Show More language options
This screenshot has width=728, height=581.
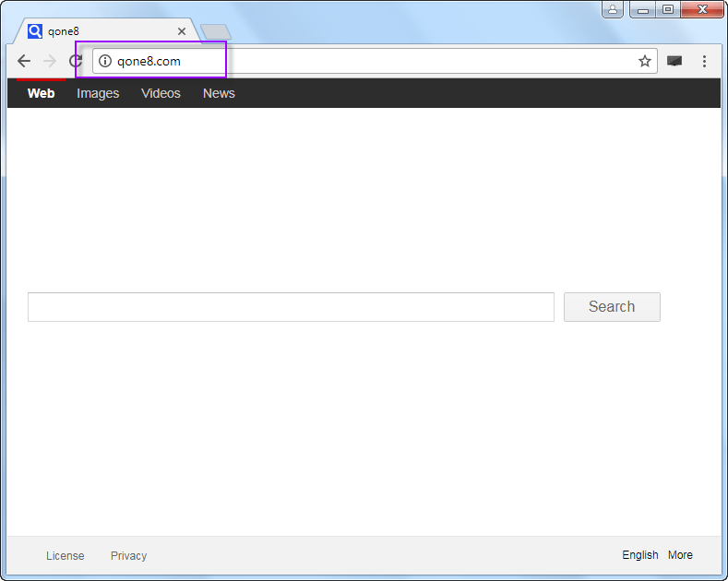680,555
